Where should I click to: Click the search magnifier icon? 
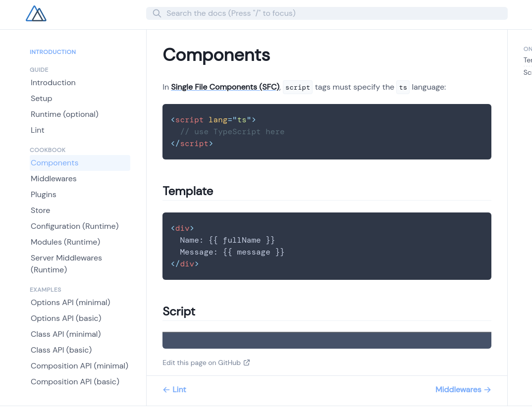tap(157, 13)
